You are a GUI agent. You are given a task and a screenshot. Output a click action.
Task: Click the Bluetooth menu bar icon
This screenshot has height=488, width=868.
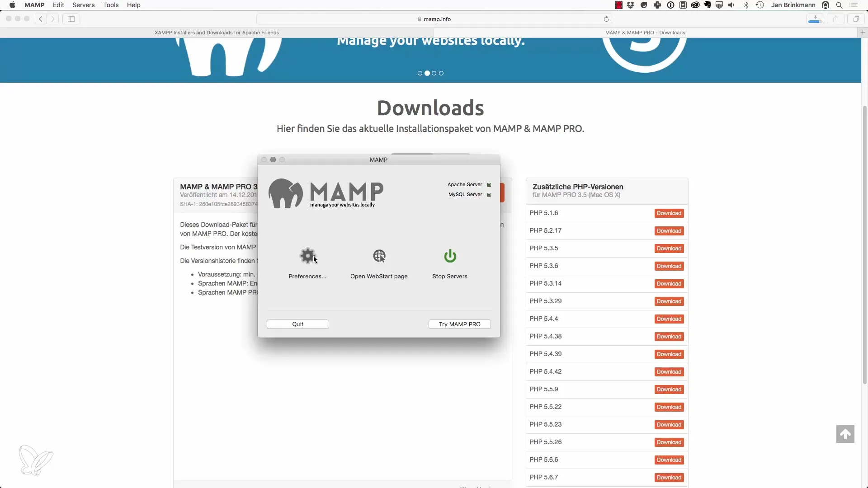click(746, 5)
